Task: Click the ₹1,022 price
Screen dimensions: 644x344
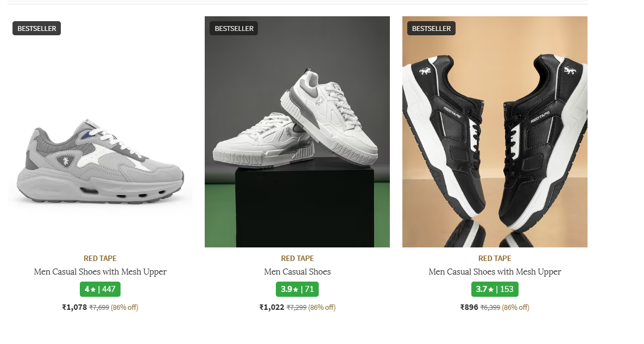Action: tap(272, 307)
